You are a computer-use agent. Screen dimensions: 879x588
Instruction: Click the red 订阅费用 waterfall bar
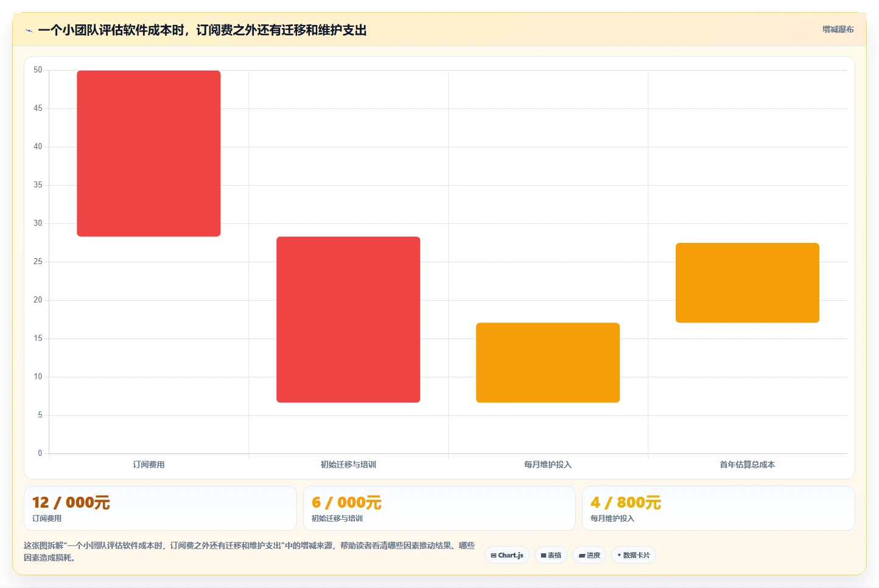click(x=149, y=153)
